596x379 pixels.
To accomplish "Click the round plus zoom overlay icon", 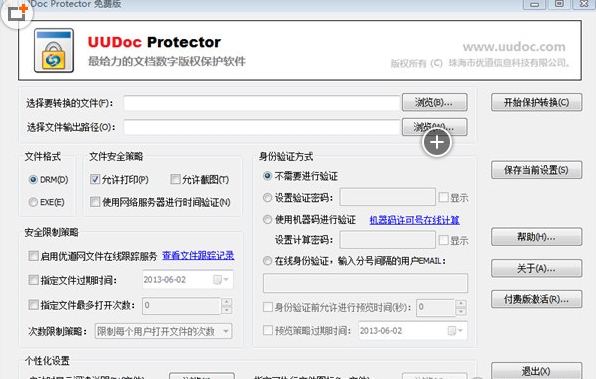I will pyautogui.click(x=437, y=143).
